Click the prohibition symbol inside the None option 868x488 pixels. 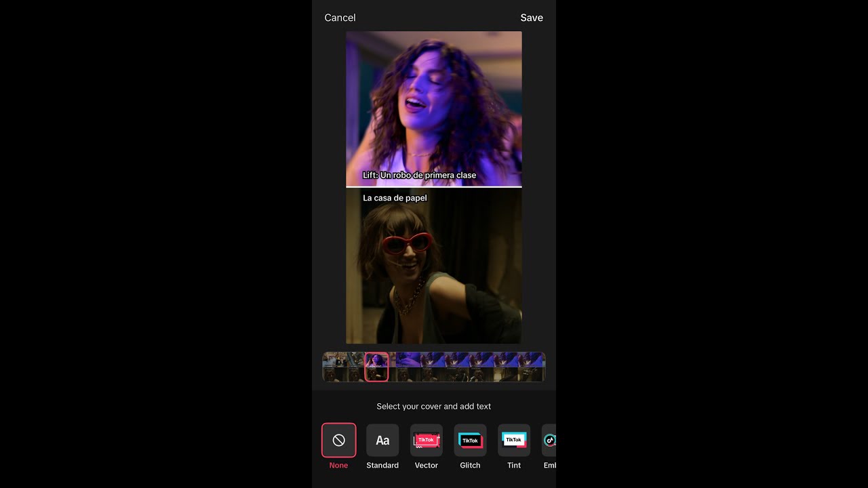(x=338, y=440)
